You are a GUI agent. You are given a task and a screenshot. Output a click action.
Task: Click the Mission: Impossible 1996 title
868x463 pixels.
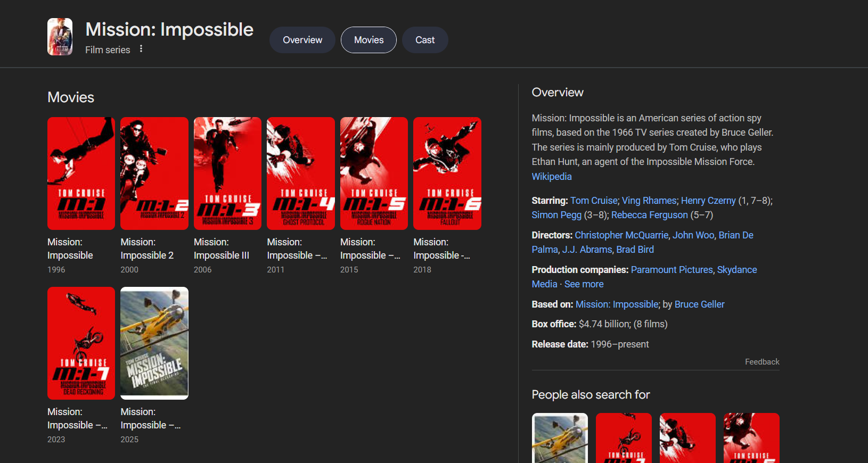[x=70, y=249]
